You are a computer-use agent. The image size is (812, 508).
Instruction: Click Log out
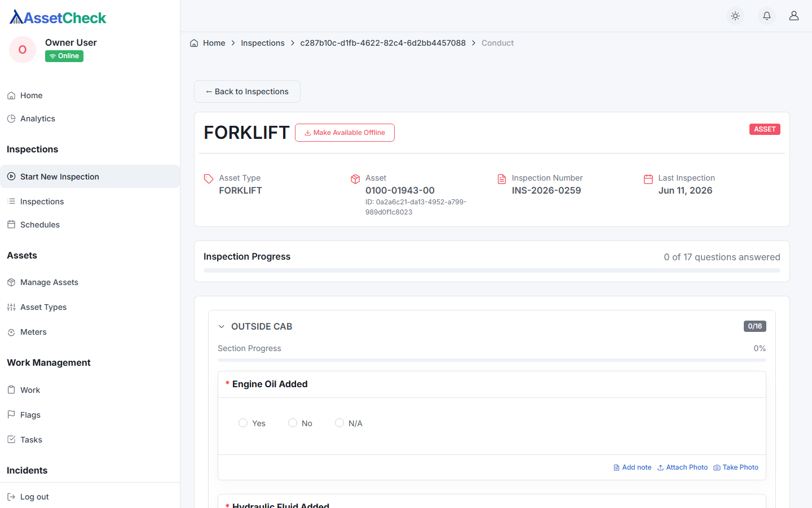click(x=90, y=497)
